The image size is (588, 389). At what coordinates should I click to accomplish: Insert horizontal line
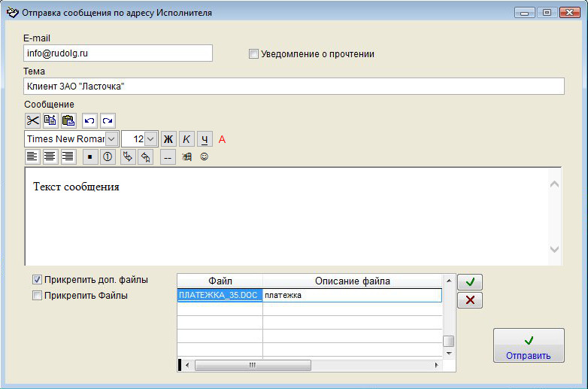(168, 157)
